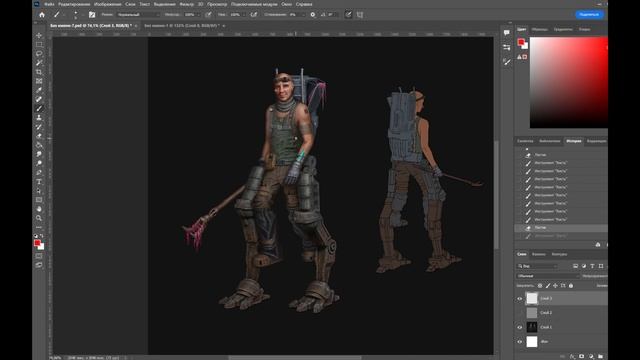This screenshot has height=360, width=640.
Task: Select the Eraser tool
Action: tap(39, 136)
